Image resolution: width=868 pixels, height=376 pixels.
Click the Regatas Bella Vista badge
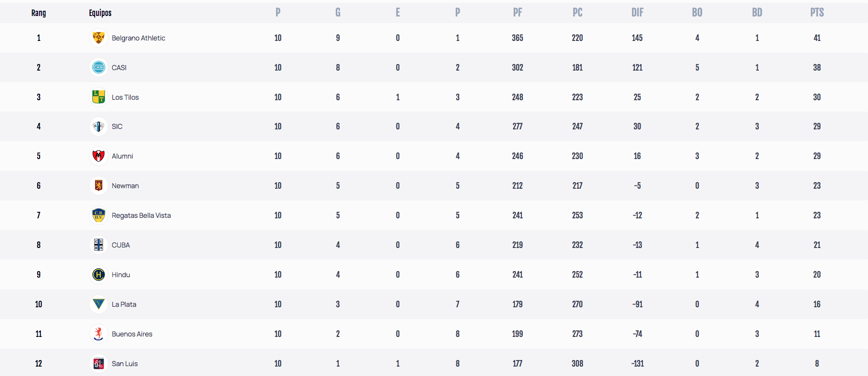pos(98,215)
